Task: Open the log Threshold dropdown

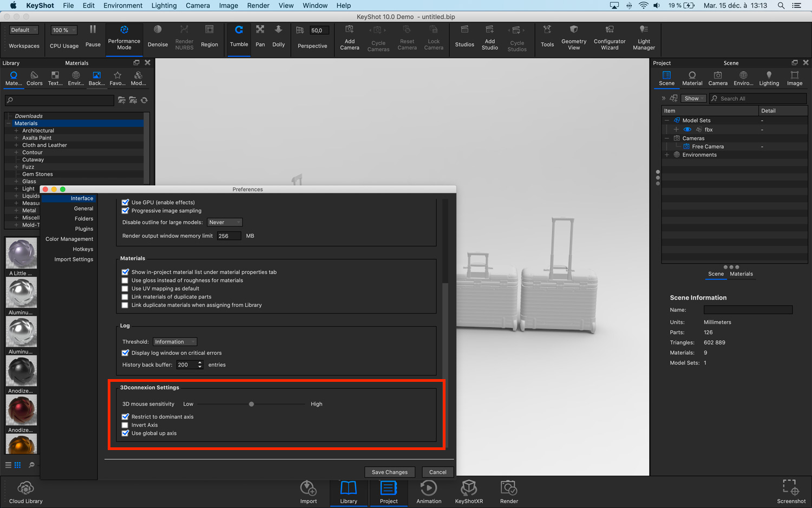Action: (175, 342)
